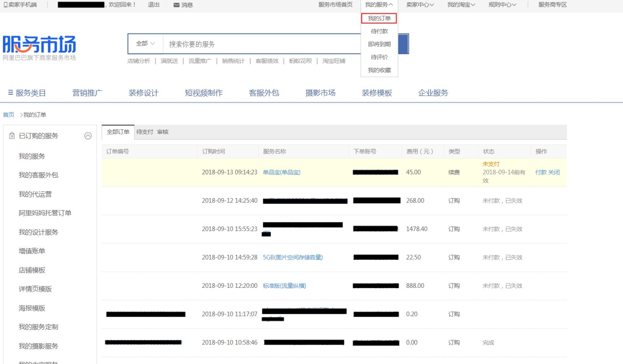Collapse the 已订购的服务 sidebar section
The height and width of the screenshot is (364, 623).
[x=88, y=136]
